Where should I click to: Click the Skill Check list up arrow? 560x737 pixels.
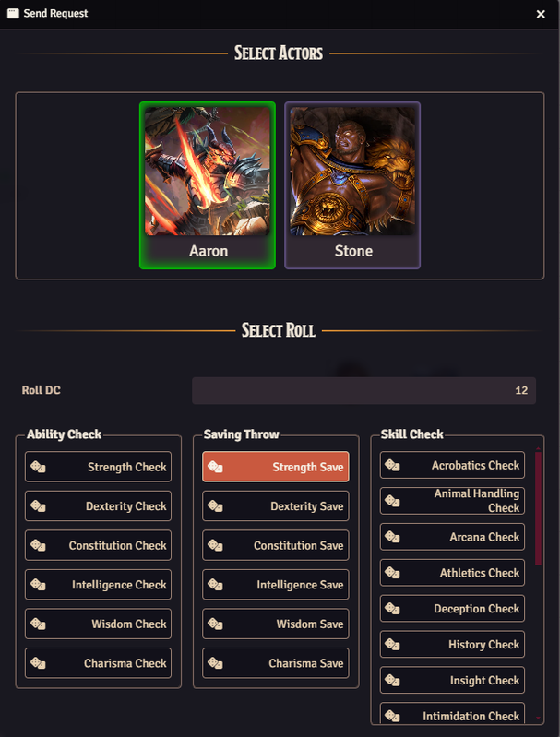tap(539, 449)
